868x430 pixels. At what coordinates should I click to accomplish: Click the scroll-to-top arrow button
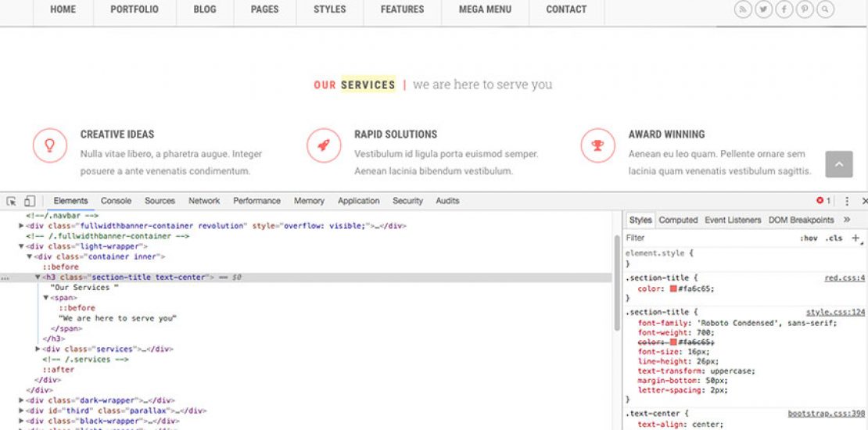pos(839,164)
